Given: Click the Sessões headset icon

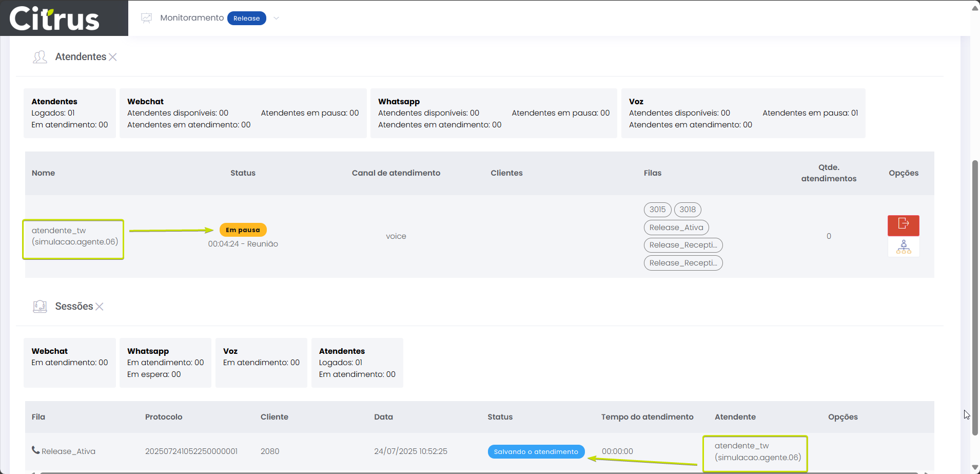Looking at the screenshot, I should [x=40, y=307].
